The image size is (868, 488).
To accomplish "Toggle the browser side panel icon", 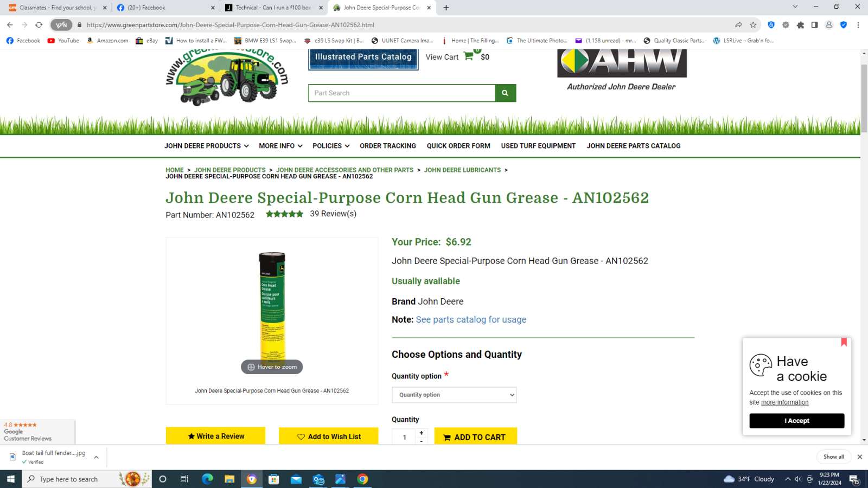I will (x=814, y=25).
